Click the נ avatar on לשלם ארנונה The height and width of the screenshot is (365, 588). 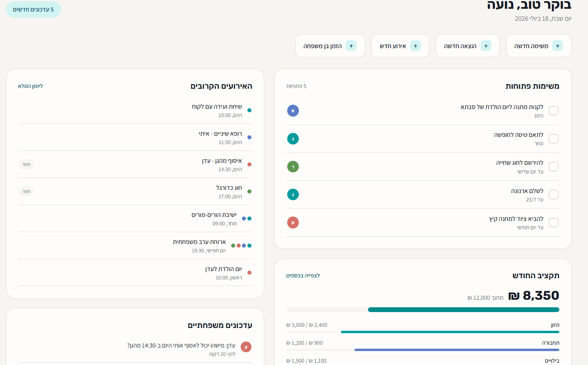click(293, 194)
